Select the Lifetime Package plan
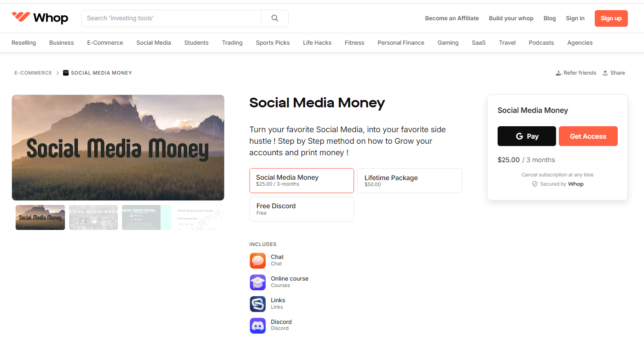Viewport: 644px width, 346px height. click(409, 180)
